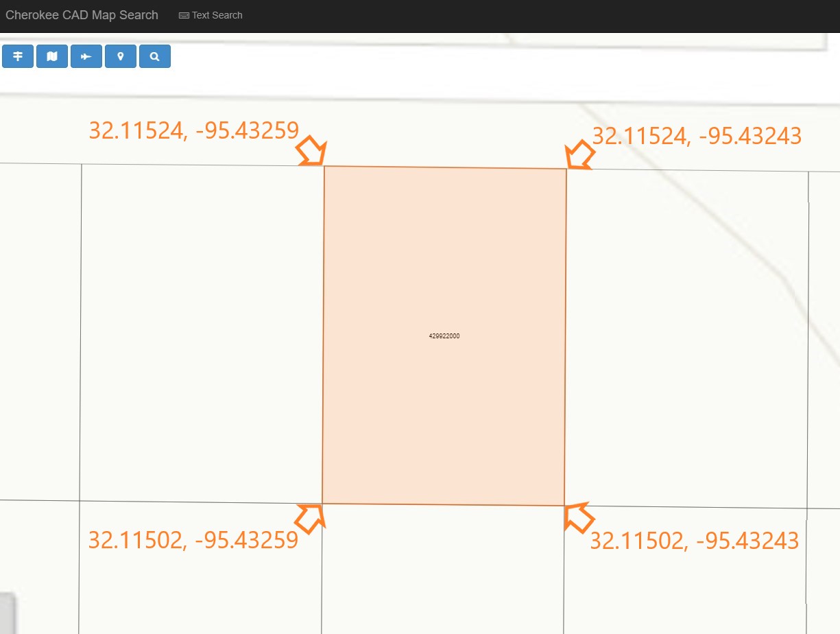
Task: Click the location pin marker button
Action: [121, 56]
